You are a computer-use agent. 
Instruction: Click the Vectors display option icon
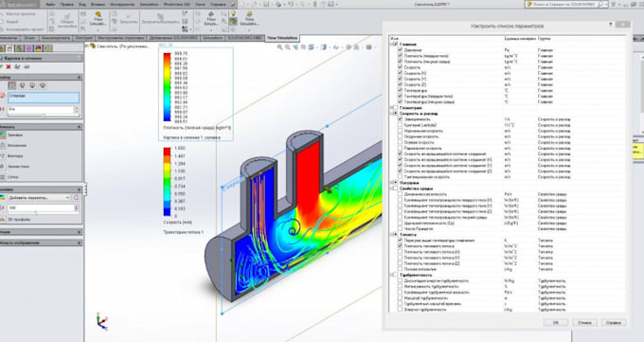coord(3,155)
